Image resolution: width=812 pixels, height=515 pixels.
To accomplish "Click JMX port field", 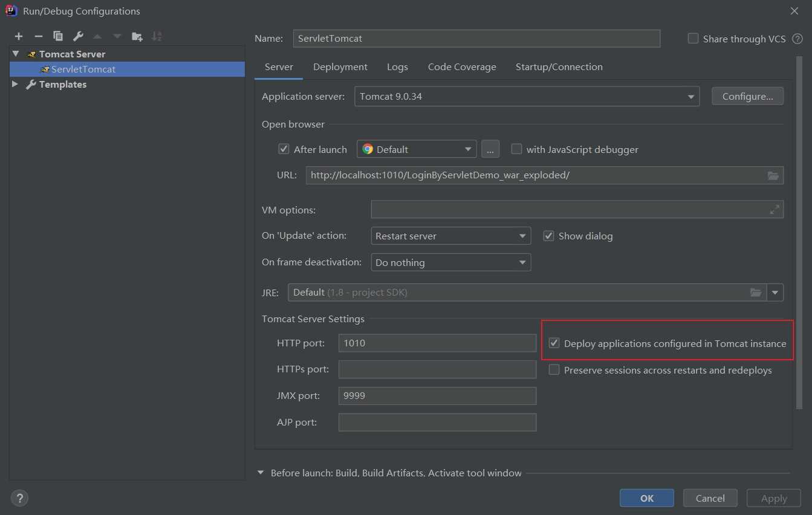I will (437, 396).
